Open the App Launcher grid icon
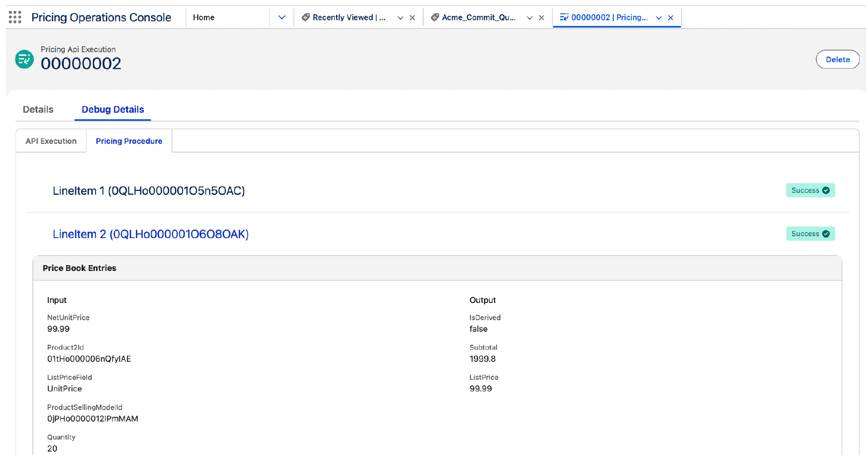868x468 pixels. [x=15, y=17]
